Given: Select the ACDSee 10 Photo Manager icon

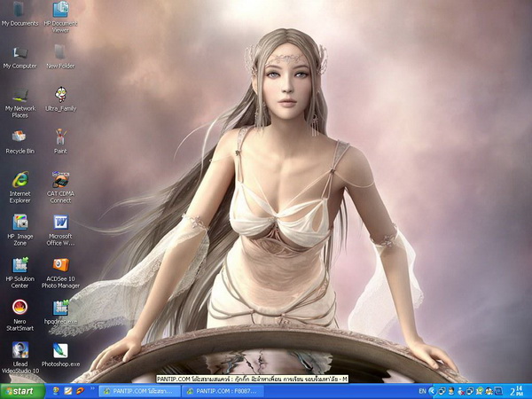Looking at the screenshot, I should (x=60, y=273).
